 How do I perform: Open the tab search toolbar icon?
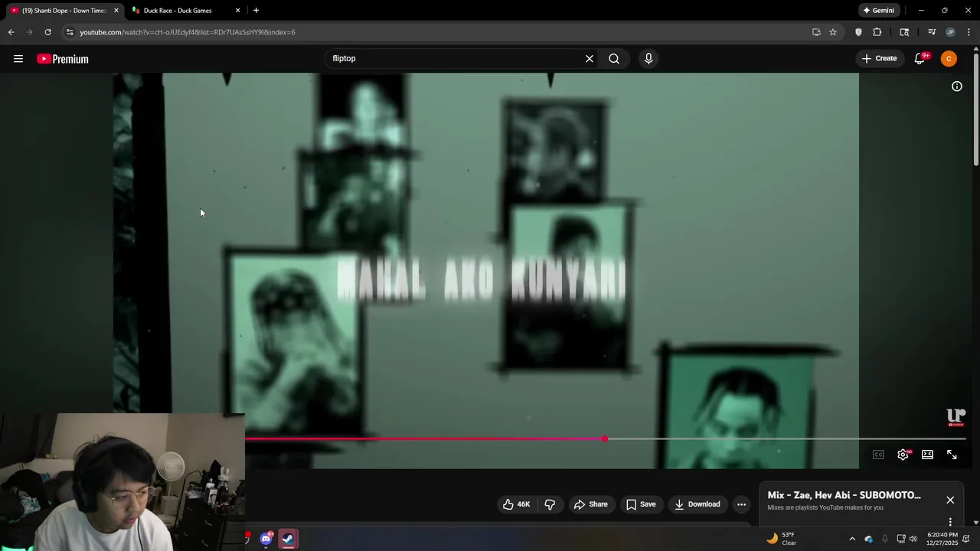904,32
